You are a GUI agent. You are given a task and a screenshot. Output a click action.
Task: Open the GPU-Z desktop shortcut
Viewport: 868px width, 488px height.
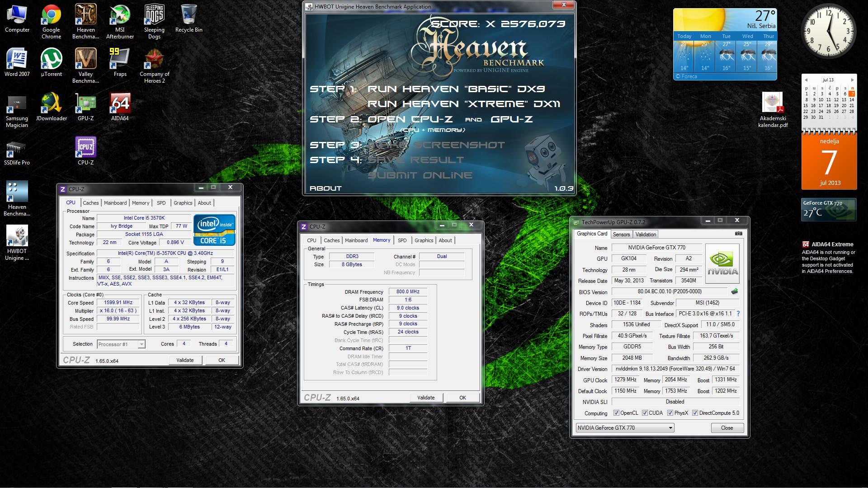pyautogui.click(x=85, y=107)
